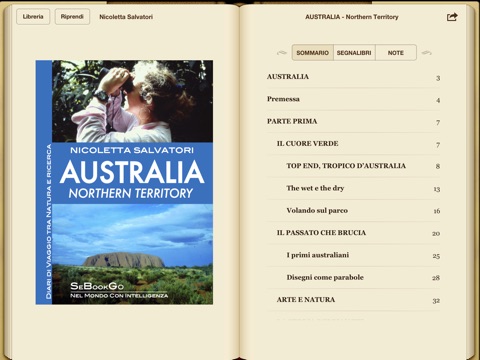The image size is (480, 360).
Task: Open TOP END, TROPICO D'AUSTRALIA entry
Action: 353,166
